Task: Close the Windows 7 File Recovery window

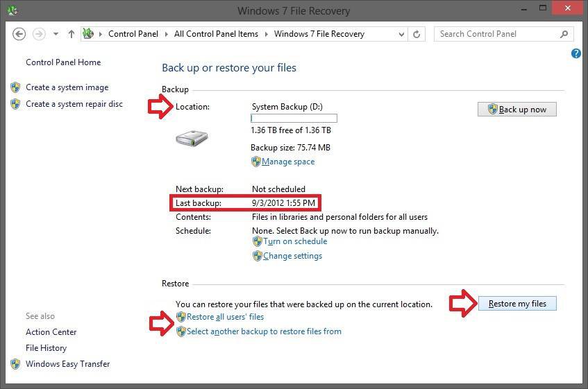Action: click(x=568, y=8)
